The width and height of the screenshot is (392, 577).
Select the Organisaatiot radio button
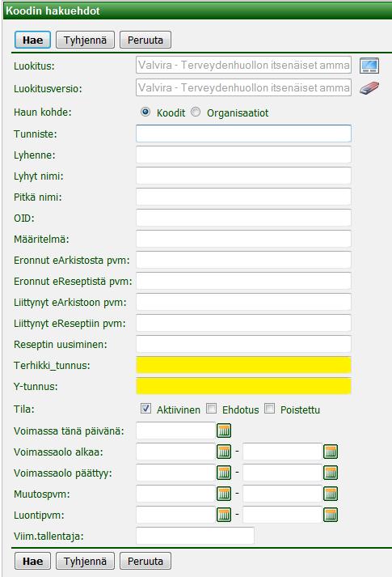click(196, 112)
